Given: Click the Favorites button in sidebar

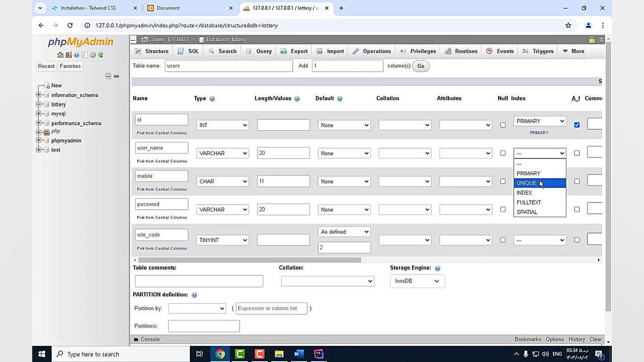Looking at the screenshot, I should 70,66.
